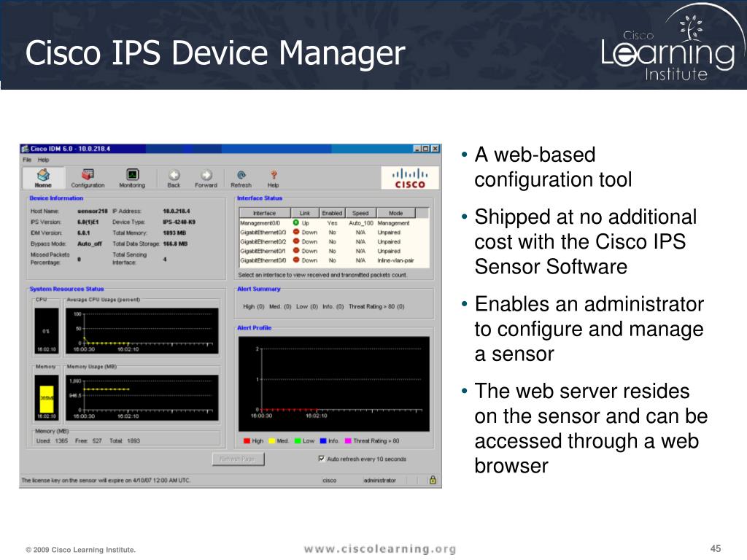Open the Help question mark icon
Image resolution: width=747 pixels, height=560 pixels.
(274, 178)
